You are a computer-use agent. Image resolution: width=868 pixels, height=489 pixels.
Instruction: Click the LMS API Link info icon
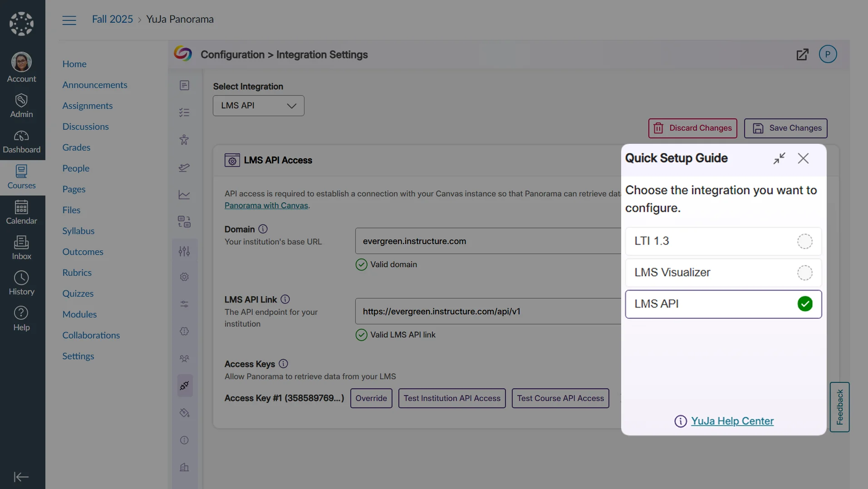coord(285,299)
